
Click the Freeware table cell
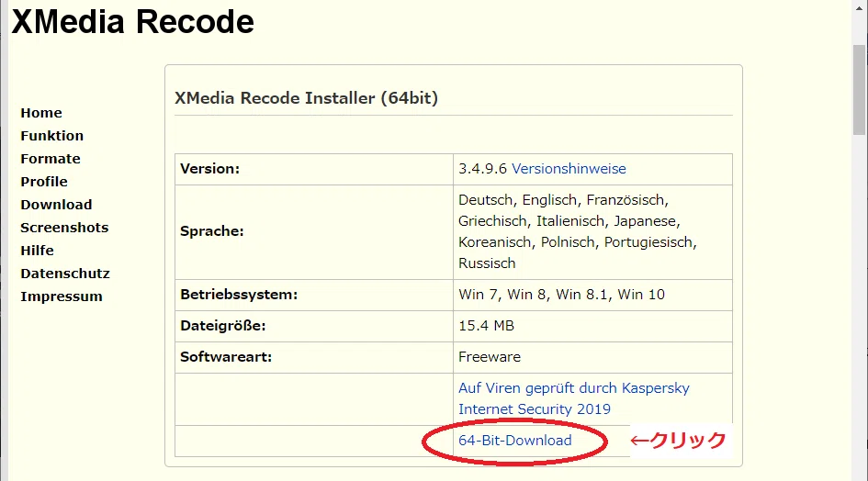(592, 357)
